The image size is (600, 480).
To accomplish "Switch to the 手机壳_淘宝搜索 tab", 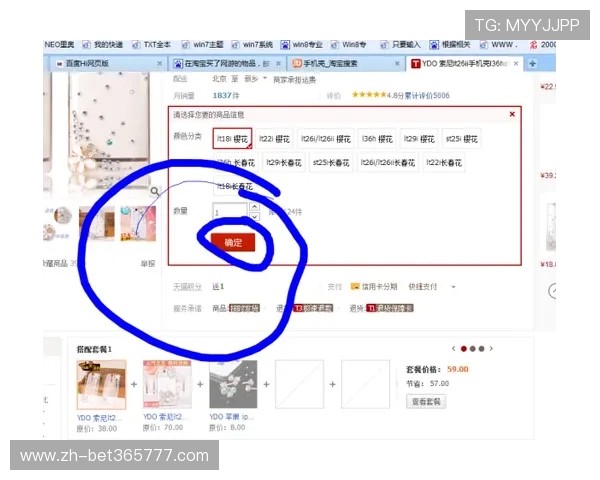I will coord(346,64).
